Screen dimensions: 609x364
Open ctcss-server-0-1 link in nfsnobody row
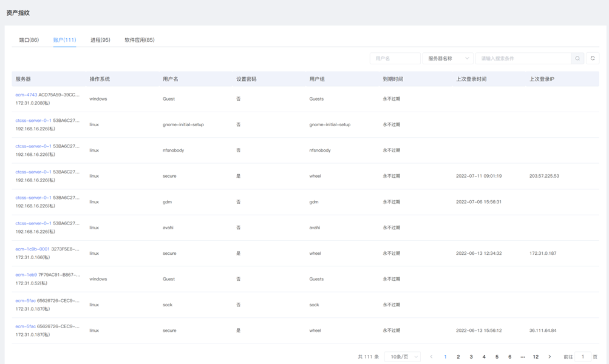33,146
